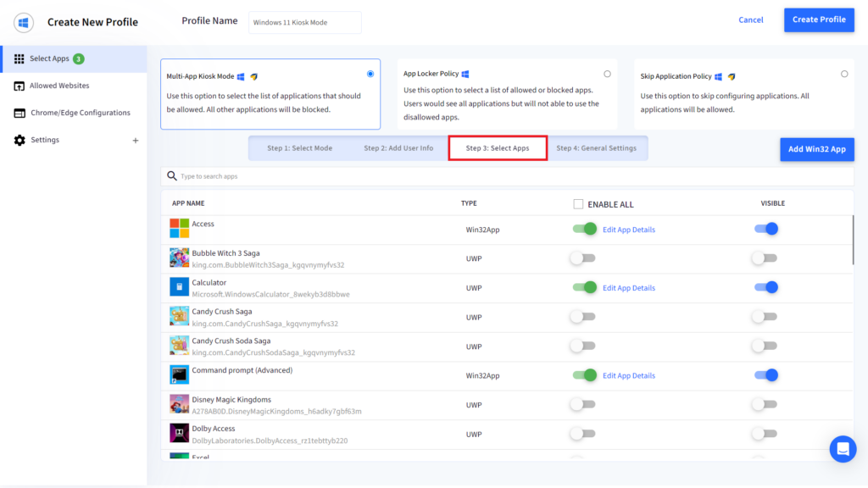This screenshot has width=868, height=488.
Task: Click the search magnifier icon
Action: click(172, 176)
